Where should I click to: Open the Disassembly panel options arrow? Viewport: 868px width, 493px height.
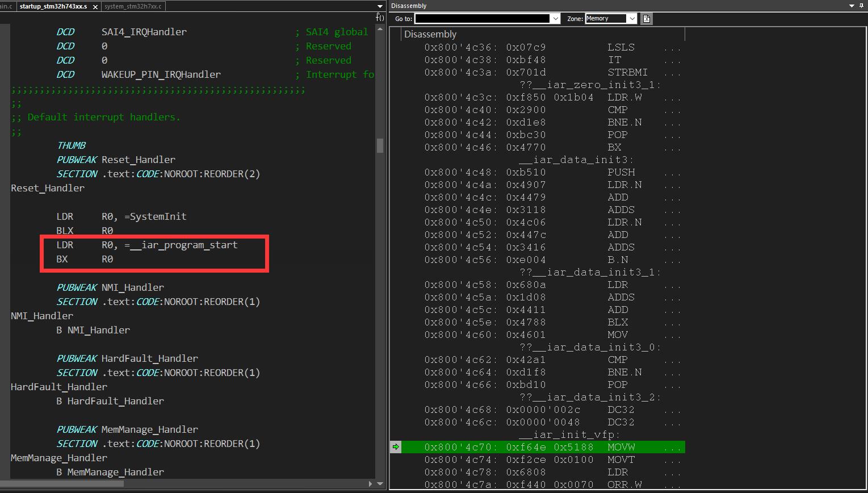click(852, 6)
